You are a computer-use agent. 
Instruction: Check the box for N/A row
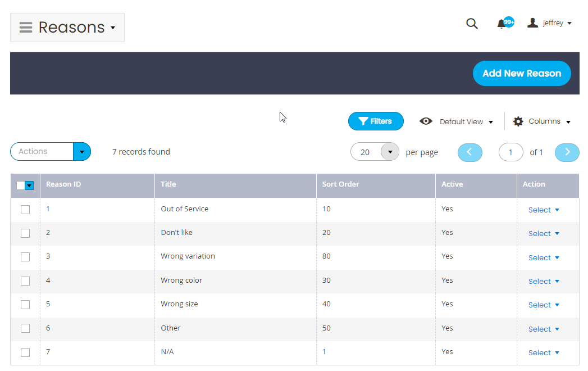[25, 352]
